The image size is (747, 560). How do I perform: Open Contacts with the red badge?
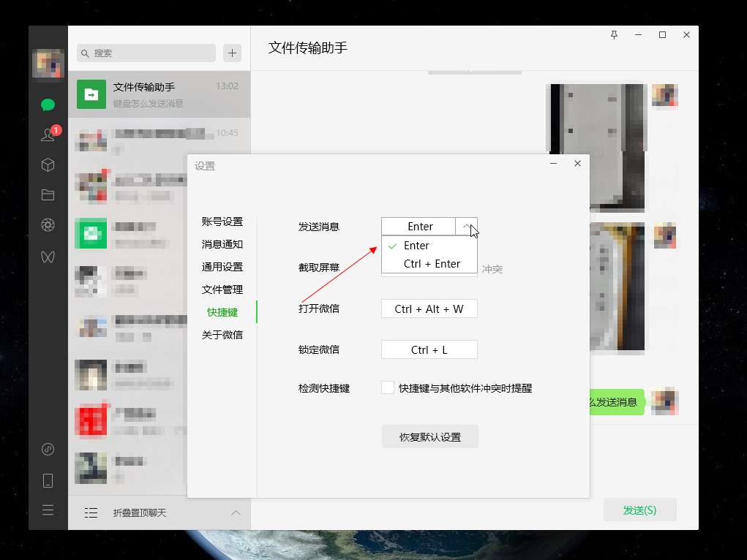(48, 135)
